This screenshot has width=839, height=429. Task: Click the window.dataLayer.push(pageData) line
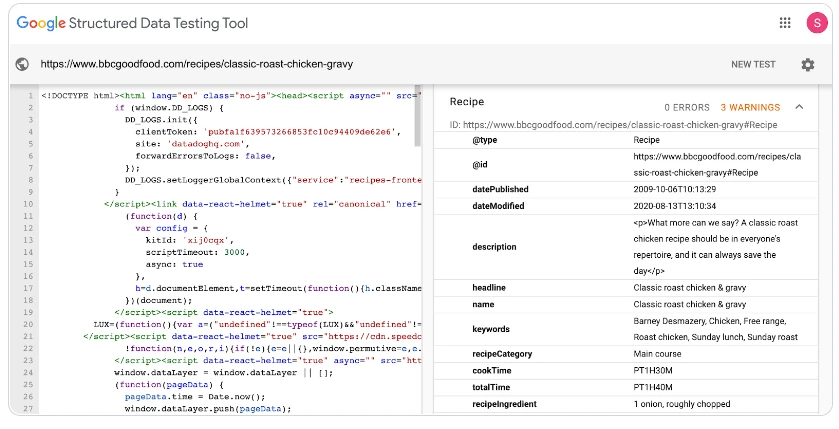pos(208,409)
